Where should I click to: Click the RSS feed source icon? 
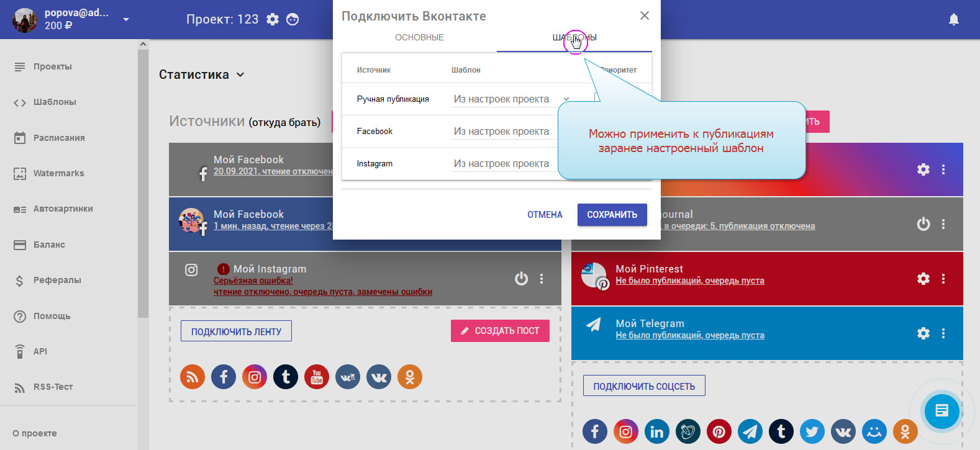tap(193, 377)
